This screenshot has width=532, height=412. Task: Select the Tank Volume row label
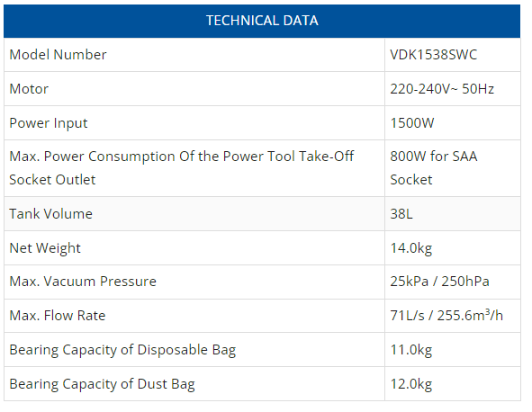51,214
